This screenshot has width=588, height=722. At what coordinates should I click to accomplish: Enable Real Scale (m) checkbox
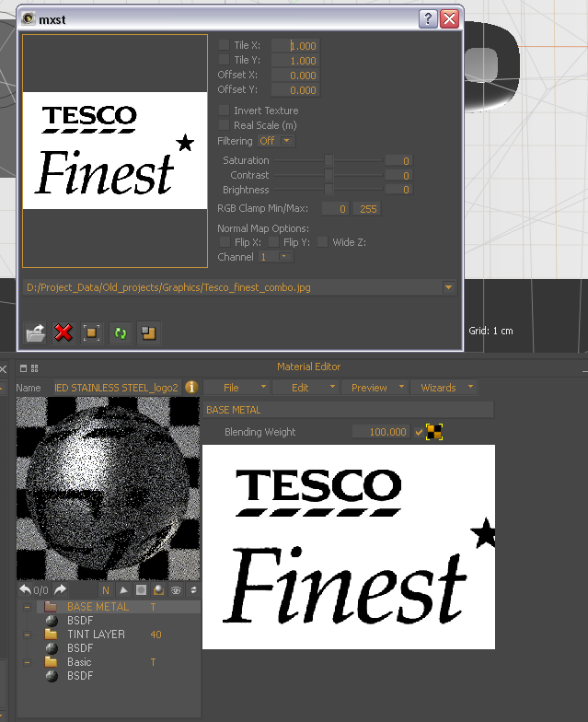(x=225, y=125)
